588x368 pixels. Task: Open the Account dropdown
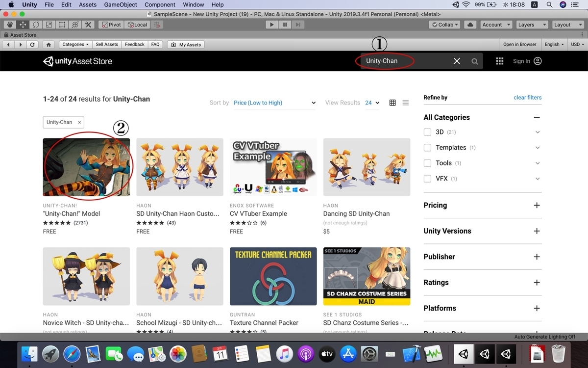click(x=495, y=25)
